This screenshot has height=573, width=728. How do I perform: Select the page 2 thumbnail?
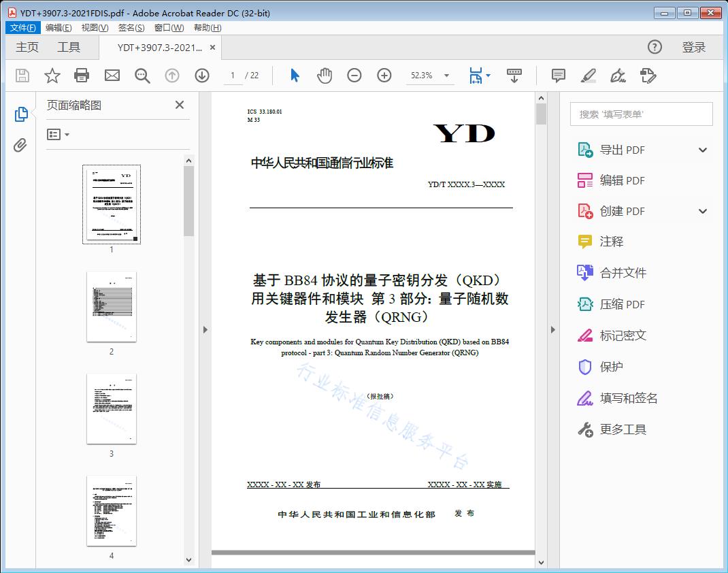point(112,307)
